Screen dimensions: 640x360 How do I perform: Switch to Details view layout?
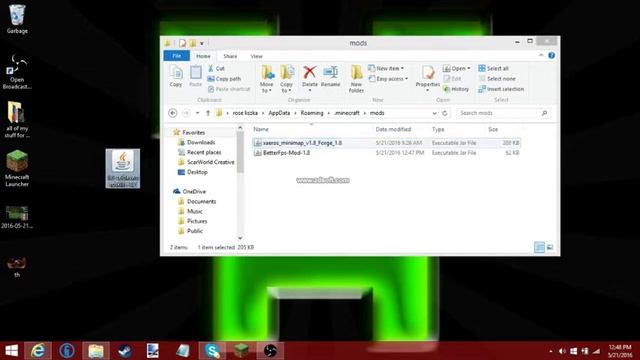(539, 247)
